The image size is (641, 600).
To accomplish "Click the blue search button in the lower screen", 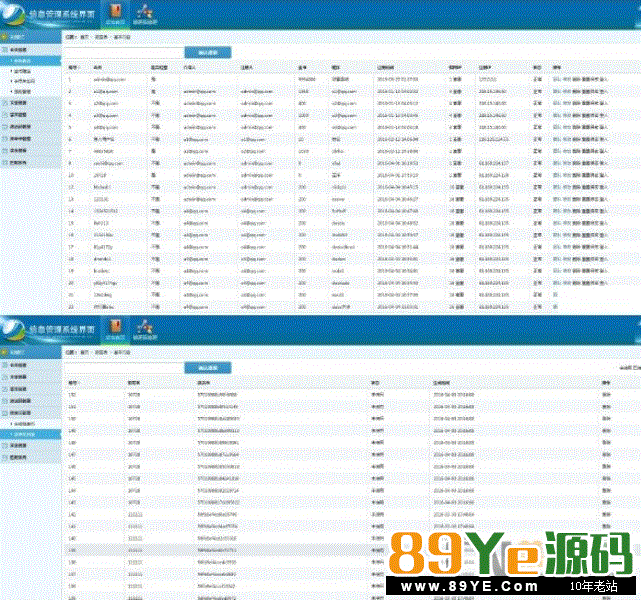I will pyautogui.click(x=208, y=368).
